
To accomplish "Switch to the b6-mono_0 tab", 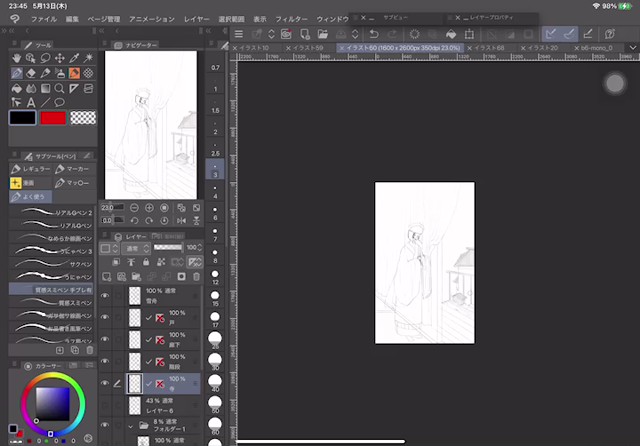I will point(596,48).
